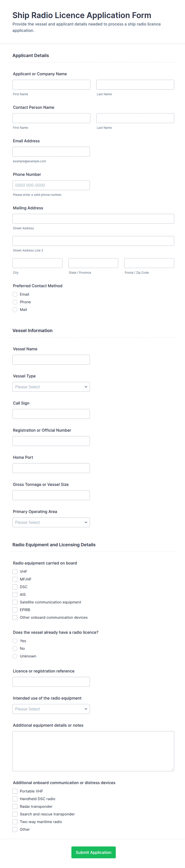Select Yes for existing radio licence
Screen dimensions: 185x868
coord(15,641)
